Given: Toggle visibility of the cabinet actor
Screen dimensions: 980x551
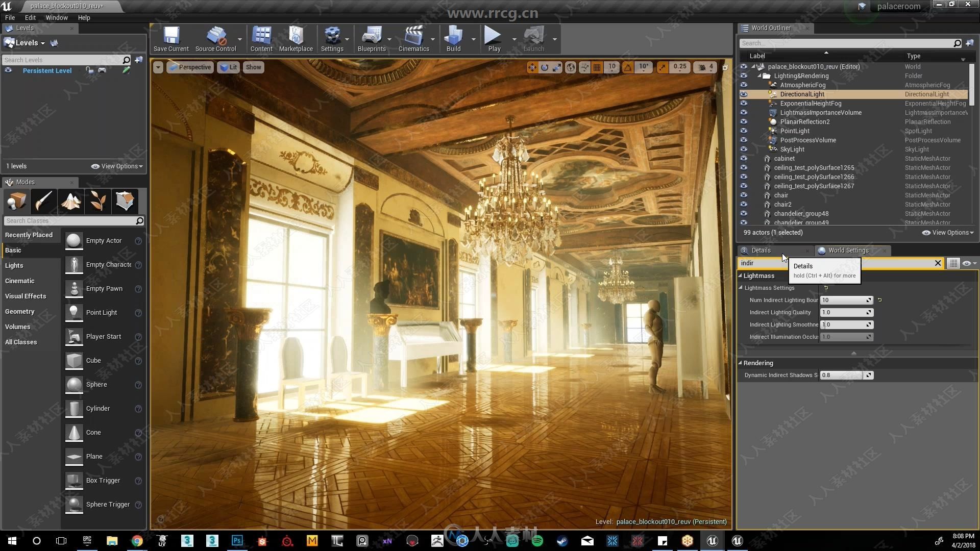Looking at the screenshot, I should (x=744, y=159).
